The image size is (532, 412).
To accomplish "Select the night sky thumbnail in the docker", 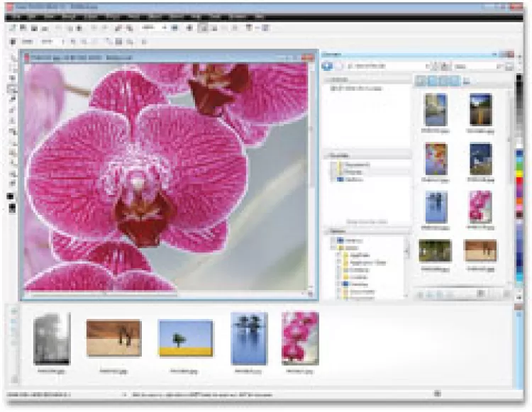I will point(480,159).
